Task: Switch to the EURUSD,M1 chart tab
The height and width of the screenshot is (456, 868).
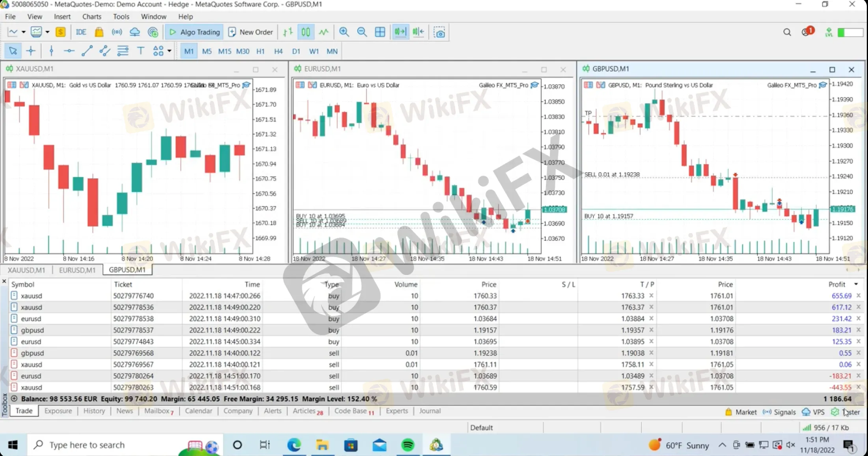Action: pos(77,270)
